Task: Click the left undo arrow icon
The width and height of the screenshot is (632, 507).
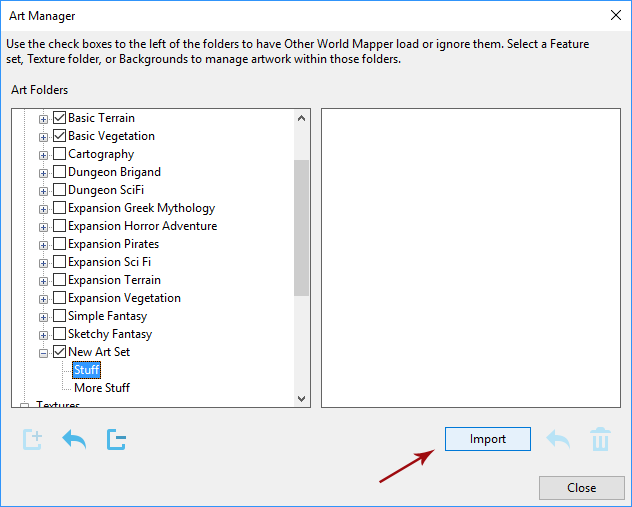Action: pyautogui.click(x=74, y=439)
